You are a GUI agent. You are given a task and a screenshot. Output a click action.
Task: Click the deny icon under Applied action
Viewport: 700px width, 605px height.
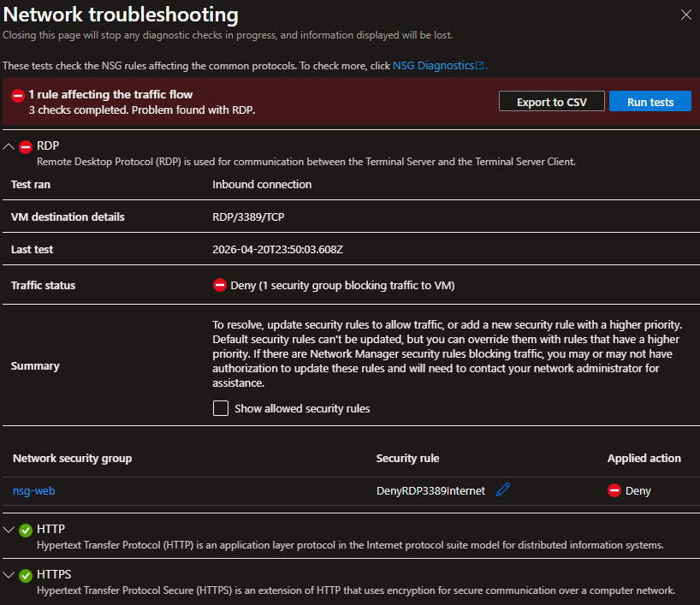click(x=614, y=490)
